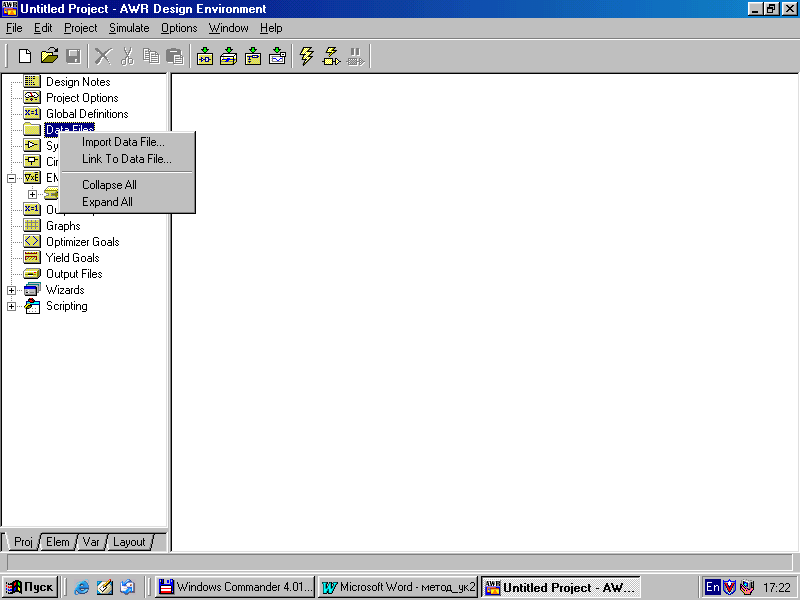Click the En language indicator in tray

(x=712, y=587)
